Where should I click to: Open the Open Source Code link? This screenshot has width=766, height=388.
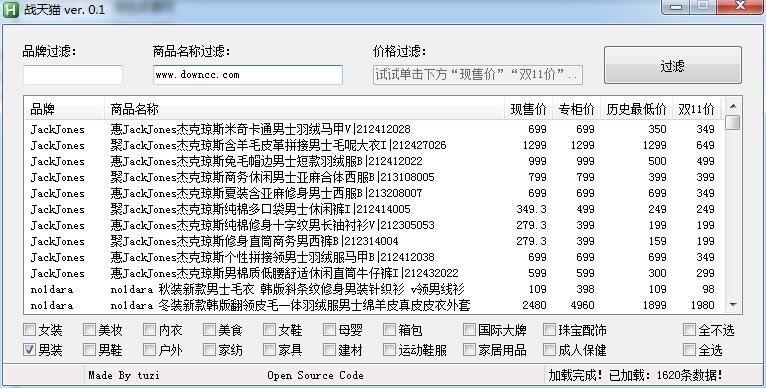(x=315, y=375)
